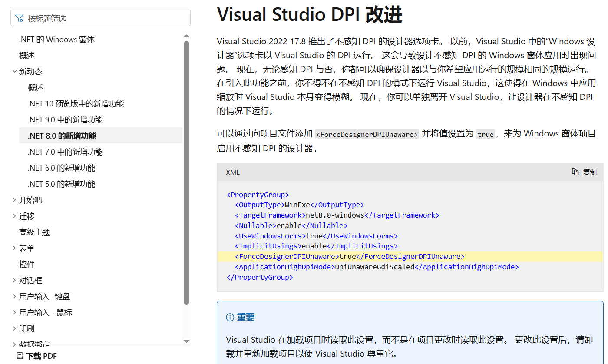Select .NET 8.0 的新增功能 entry

tap(101, 136)
